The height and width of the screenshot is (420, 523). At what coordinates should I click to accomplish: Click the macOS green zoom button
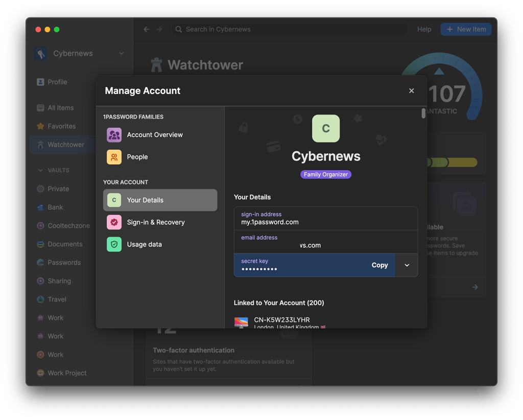[x=57, y=29]
